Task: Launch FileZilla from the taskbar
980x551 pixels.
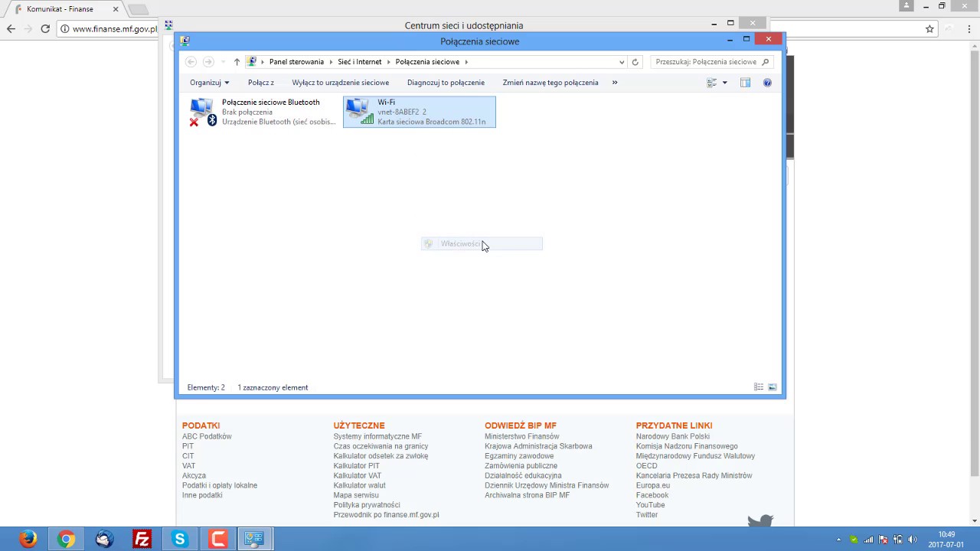Action: 142,539
